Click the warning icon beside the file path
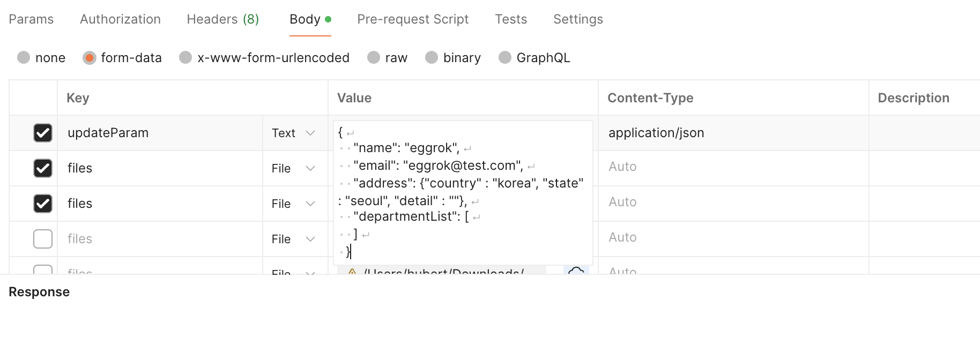 coord(352,272)
